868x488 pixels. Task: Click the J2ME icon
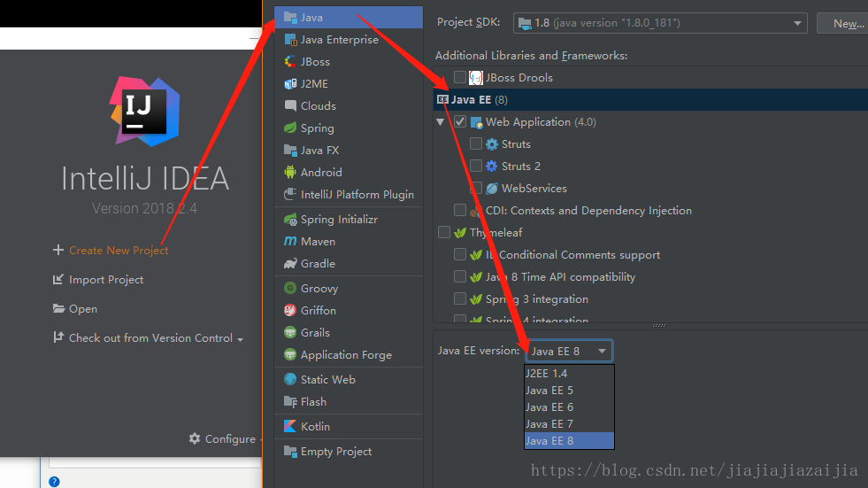[290, 83]
